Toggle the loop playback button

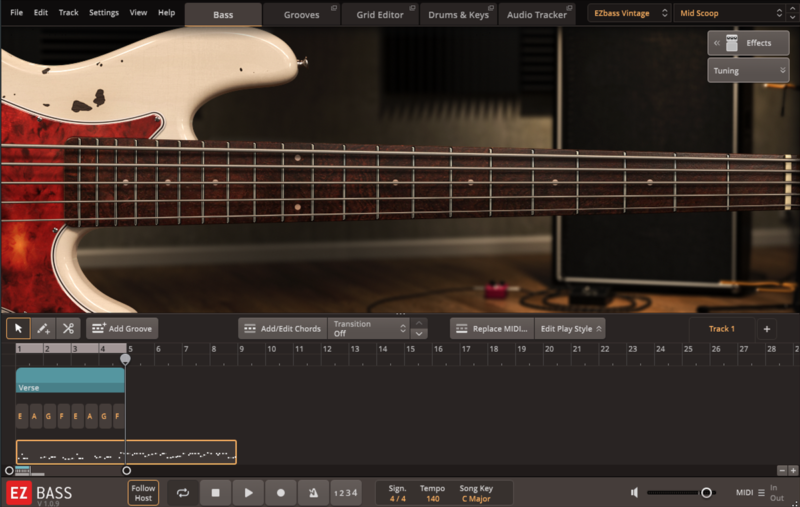coord(183,492)
